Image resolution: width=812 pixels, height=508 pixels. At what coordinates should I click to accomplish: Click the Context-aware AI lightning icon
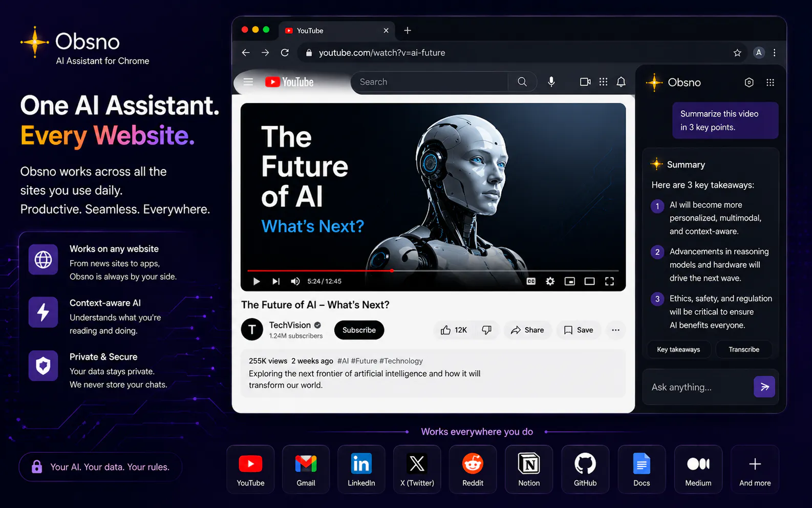[x=43, y=312]
